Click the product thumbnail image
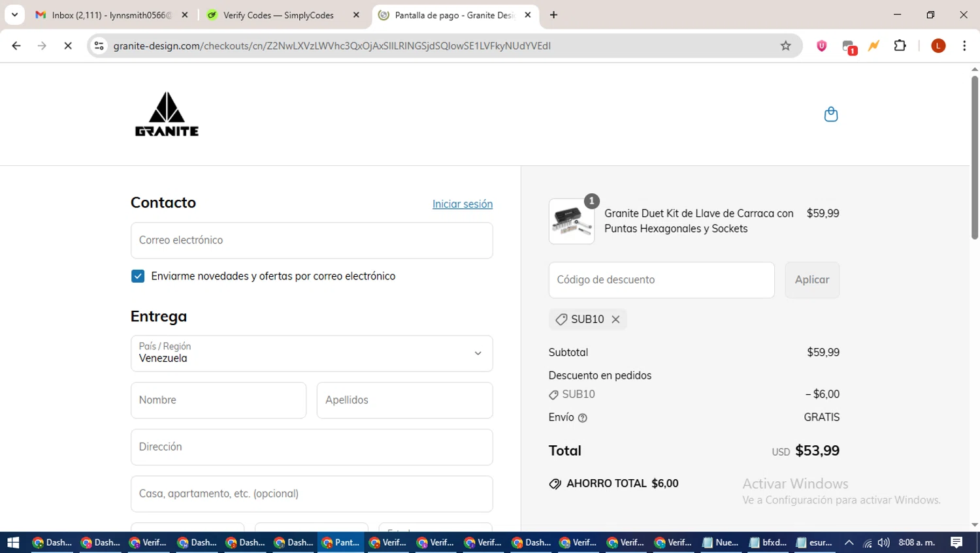Screen dimensions: 980x553 (x=572, y=221)
